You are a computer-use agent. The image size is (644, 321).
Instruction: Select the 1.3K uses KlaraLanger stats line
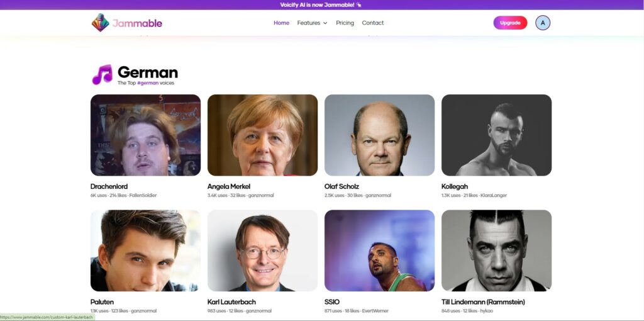coord(474,195)
